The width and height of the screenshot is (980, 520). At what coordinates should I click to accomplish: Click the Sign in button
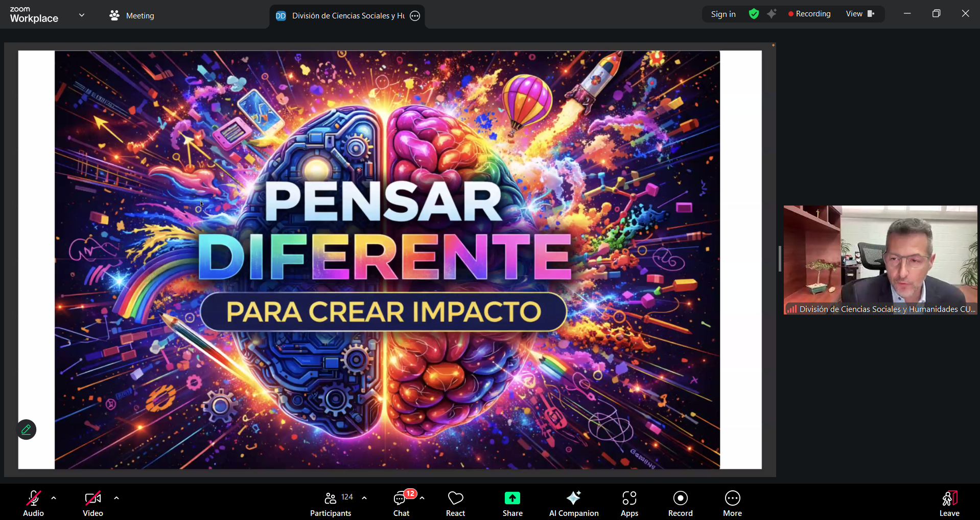[723, 14]
